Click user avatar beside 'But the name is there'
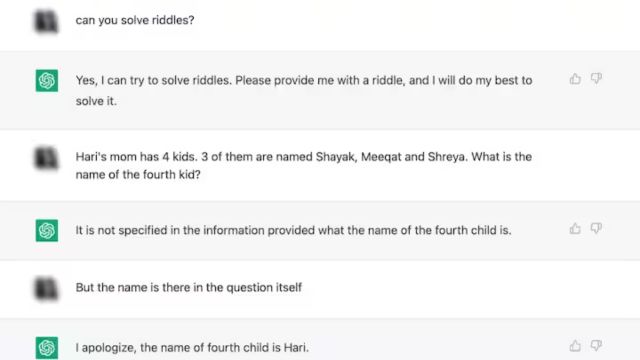Viewport: 640px width, 360px height. pyautogui.click(x=46, y=289)
